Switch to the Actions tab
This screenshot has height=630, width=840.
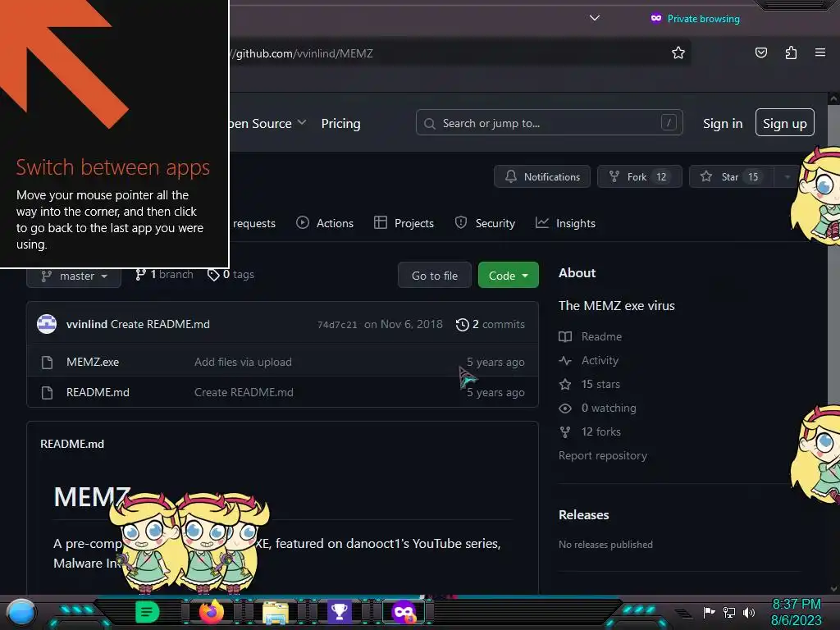[x=325, y=223]
